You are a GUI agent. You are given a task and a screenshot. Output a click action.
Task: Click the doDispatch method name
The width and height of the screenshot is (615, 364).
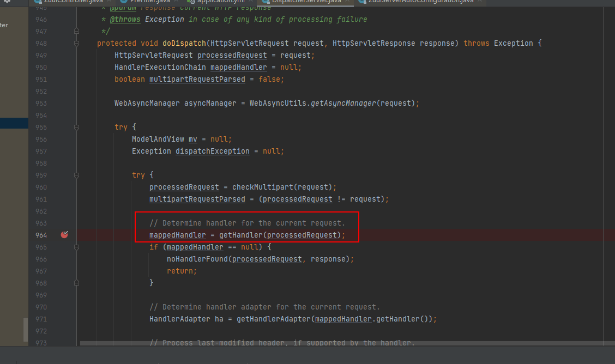pyautogui.click(x=184, y=43)
